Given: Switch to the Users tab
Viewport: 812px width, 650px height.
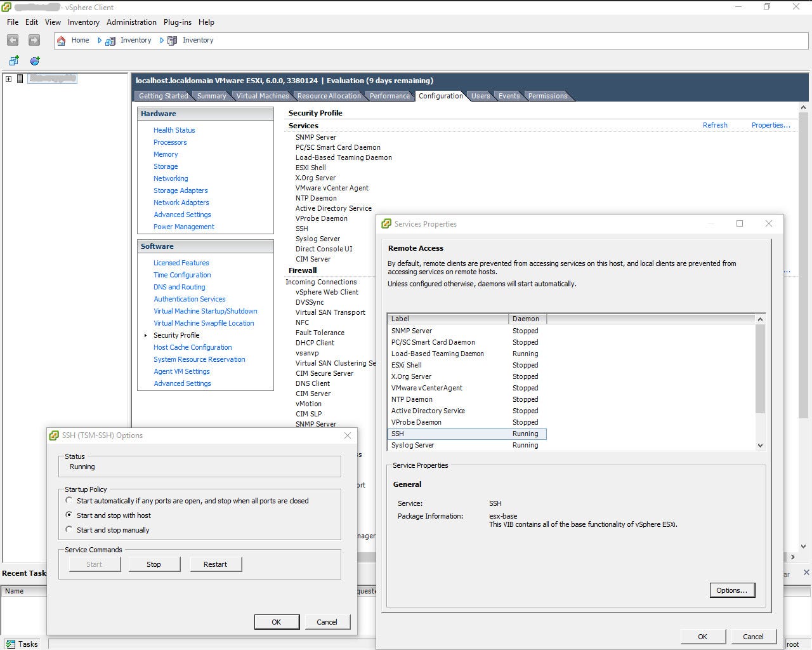Looking at the screenshot, I should (480, 96).
